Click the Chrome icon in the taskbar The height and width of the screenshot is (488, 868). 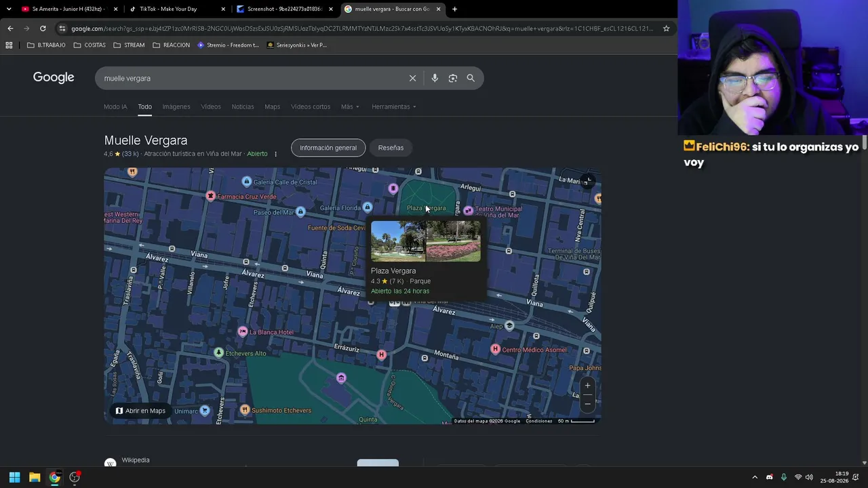coord(54,477)
